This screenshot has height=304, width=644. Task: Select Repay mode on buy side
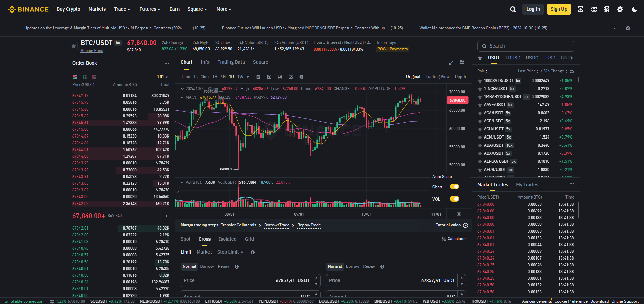[223, 266]
